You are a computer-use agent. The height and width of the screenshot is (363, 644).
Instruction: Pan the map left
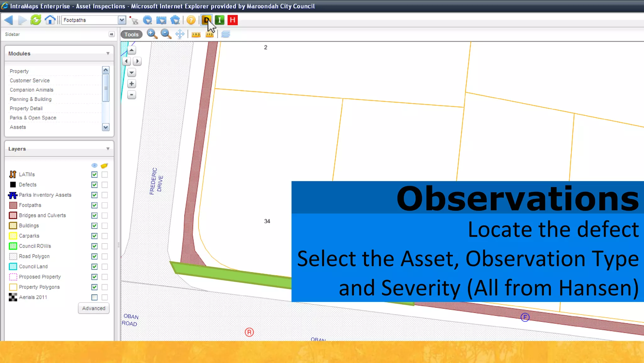pos(126,61)
